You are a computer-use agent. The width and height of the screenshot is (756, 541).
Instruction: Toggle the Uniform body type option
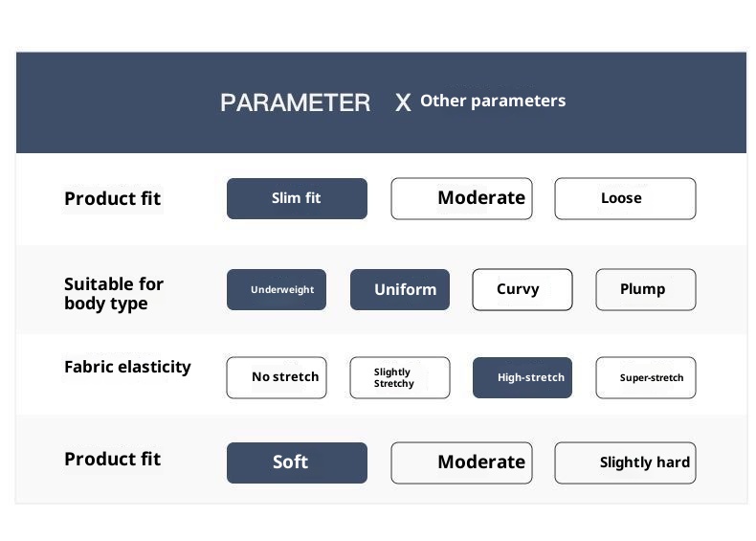point(400,289)
